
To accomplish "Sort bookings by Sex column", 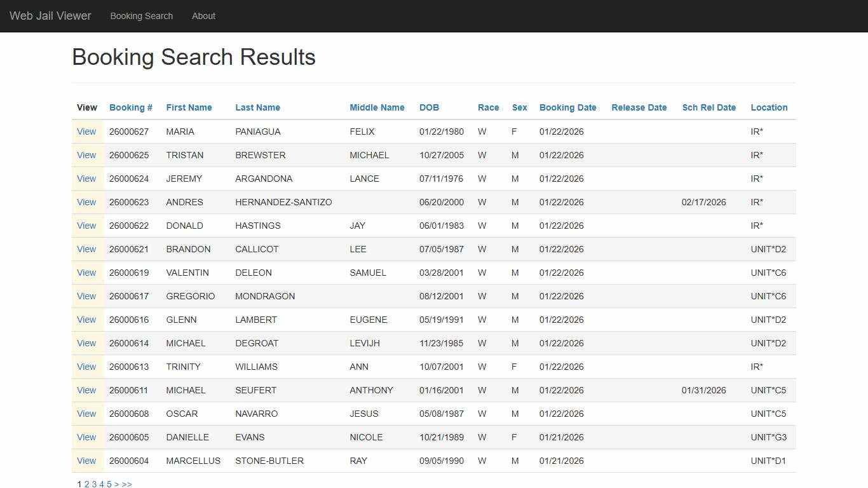I will pyautogui.click(x=519, y=107).
